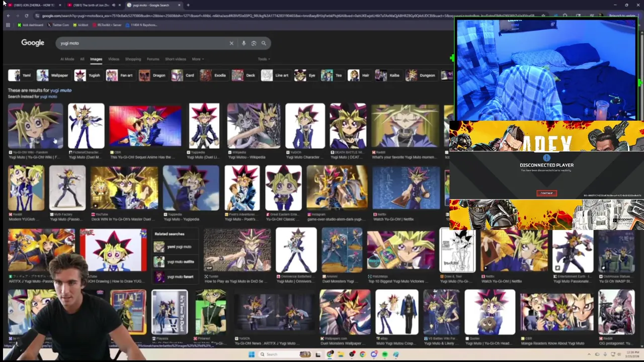Switch to the JON ZHERKA - HOW TO tab

(34, 5)
